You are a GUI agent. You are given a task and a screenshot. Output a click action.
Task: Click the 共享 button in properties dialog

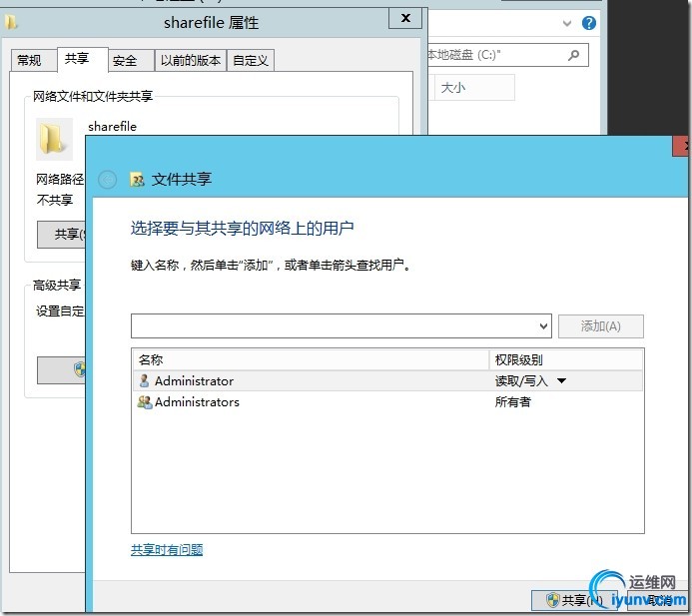61,235
